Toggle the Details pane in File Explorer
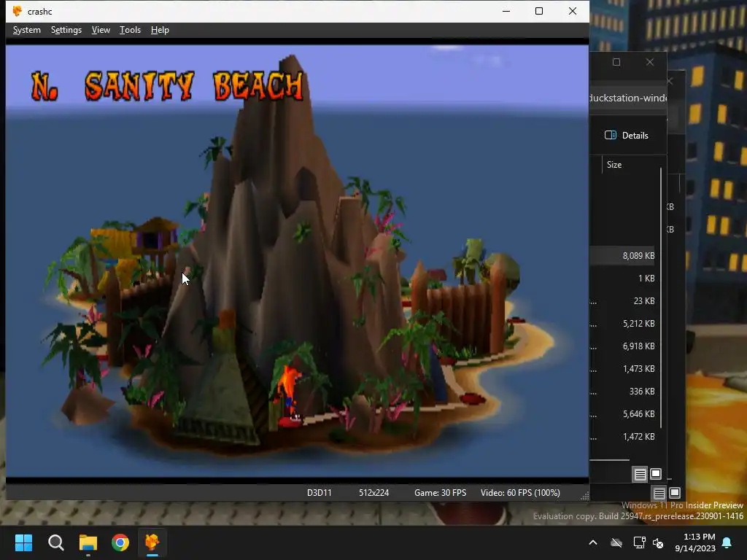Screen dimensions: 747x560 tap(627, 135)
